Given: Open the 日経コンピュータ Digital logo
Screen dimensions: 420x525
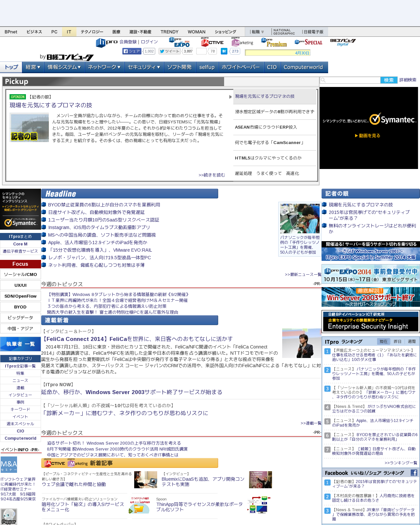Looking at the screenshot, I should (x=343, y=42).
